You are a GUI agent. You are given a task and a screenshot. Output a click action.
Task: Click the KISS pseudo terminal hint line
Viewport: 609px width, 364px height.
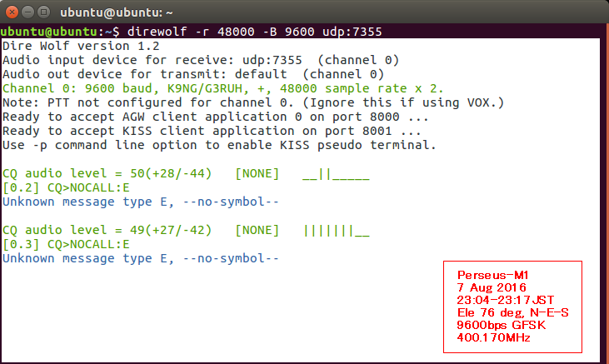coord(219,145)
